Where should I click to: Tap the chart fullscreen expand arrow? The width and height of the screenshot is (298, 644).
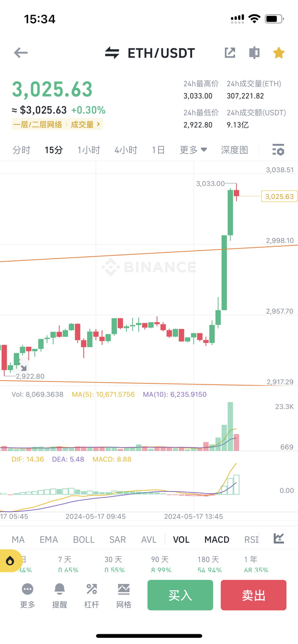[23, 366]
